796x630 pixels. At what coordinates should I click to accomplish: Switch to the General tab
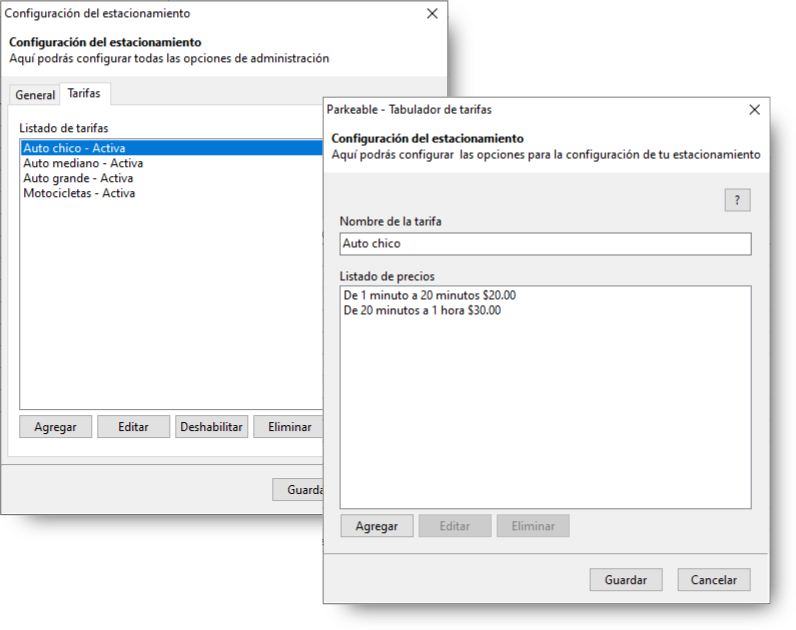click(35, 95)
